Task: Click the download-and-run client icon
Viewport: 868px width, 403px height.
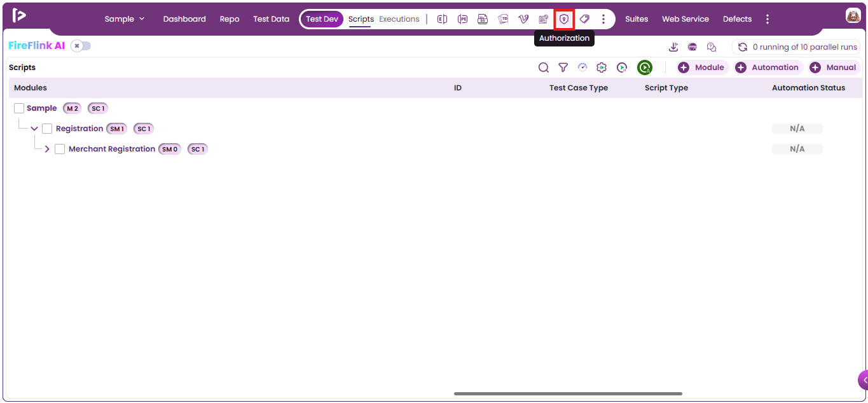Action: click(673, 47)
